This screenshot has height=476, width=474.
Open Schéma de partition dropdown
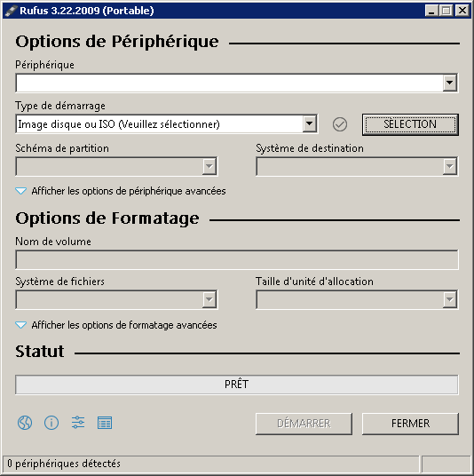[x=116, y=166]
